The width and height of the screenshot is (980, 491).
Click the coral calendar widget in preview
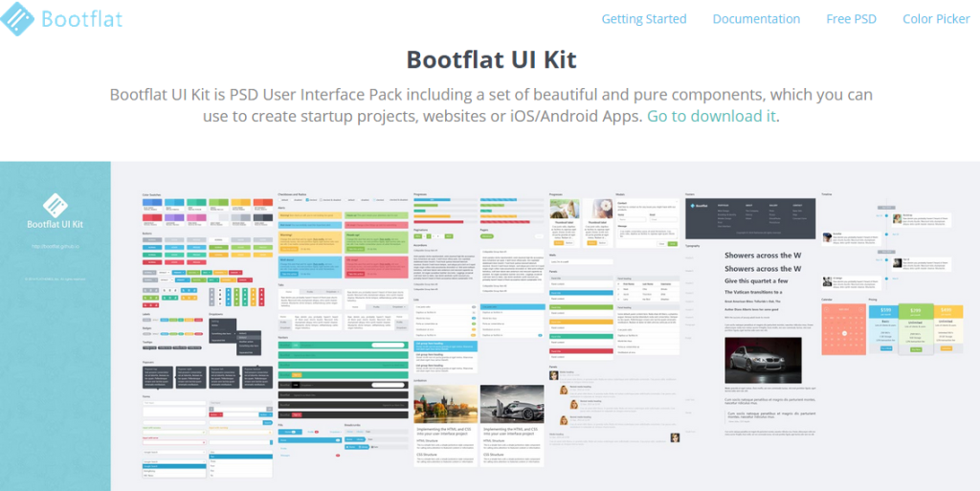[x=844, y=328]
